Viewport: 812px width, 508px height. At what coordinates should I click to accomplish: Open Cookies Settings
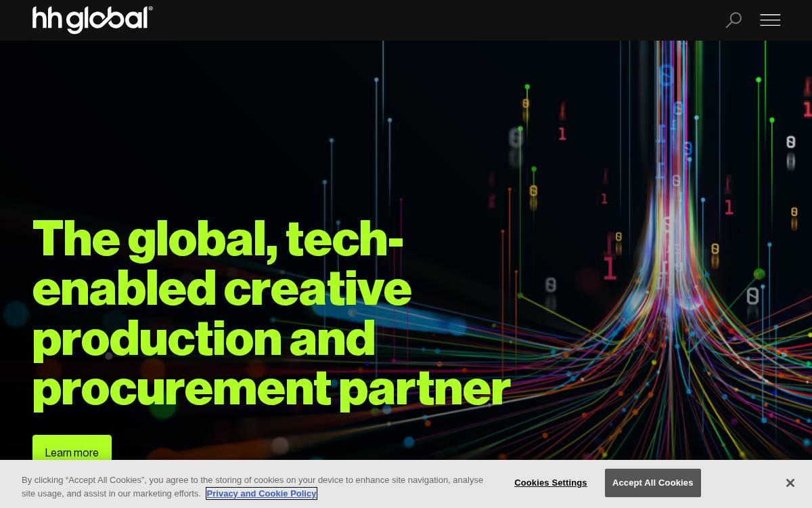(x=550, y=483)
